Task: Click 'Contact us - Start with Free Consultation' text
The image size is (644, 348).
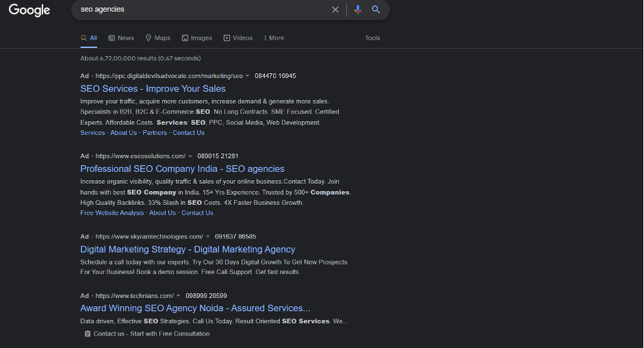Action: tap(151, 334)
